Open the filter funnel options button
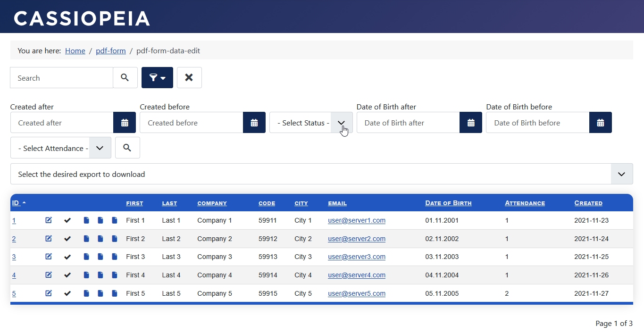This screenshot has height=333, width=644. [x=157, y=78]
